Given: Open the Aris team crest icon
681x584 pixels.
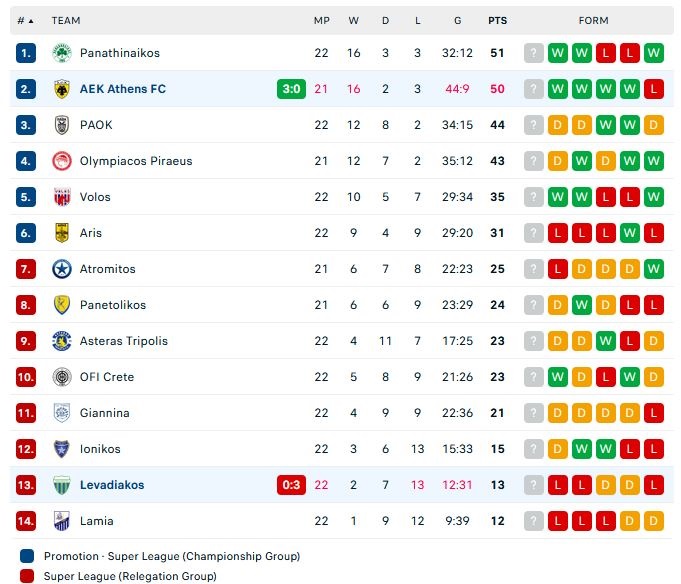Looking at the screenshot, I should tap(62, 233).
